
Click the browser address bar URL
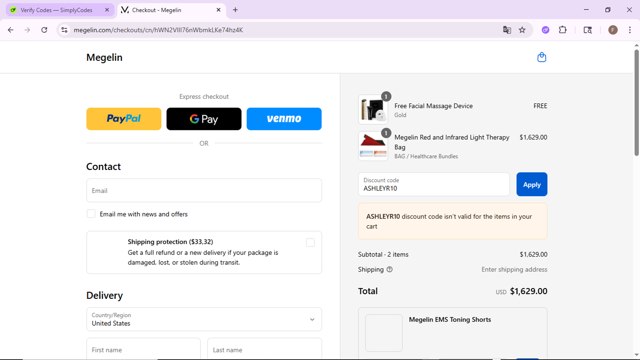(x=158, y=30)
